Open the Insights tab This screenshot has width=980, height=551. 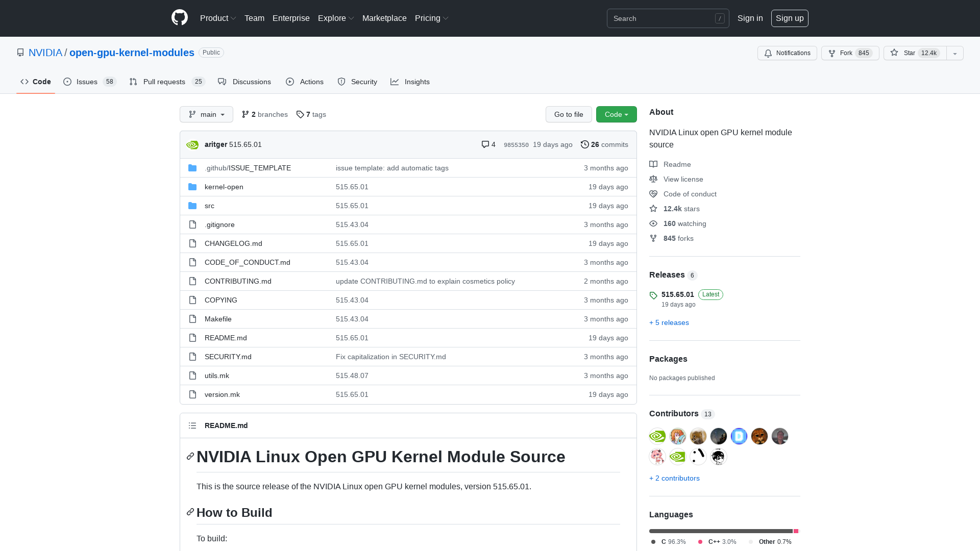point(410,82)
